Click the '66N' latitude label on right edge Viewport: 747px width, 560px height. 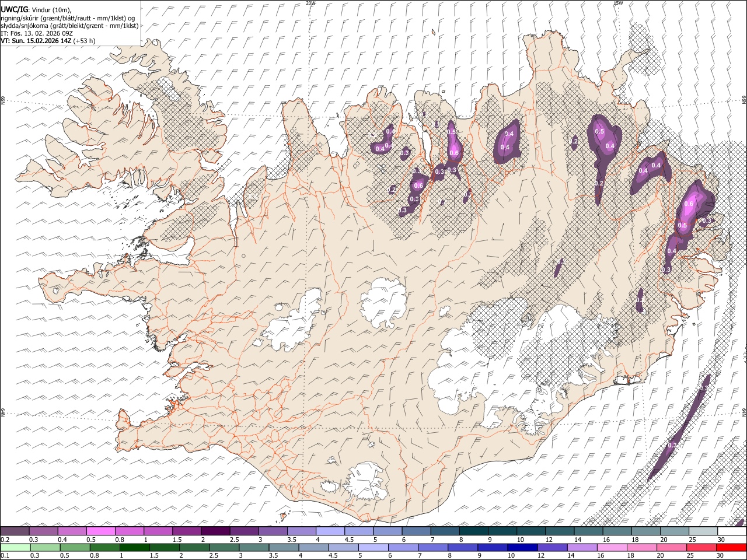click(x=744, y=100)
